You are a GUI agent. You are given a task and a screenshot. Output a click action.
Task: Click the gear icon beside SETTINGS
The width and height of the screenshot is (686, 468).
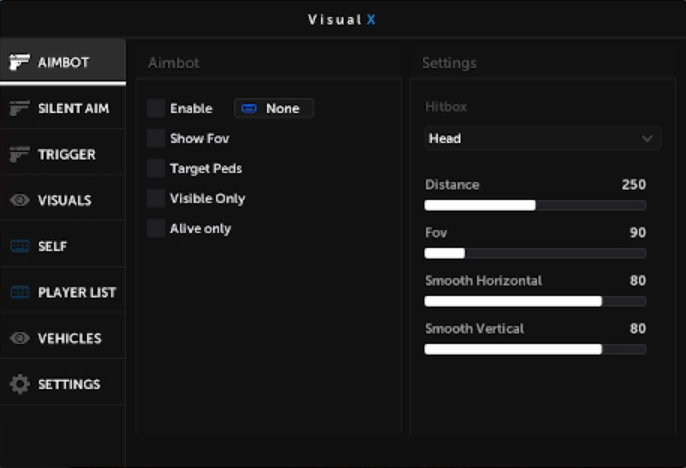point(20,384)
